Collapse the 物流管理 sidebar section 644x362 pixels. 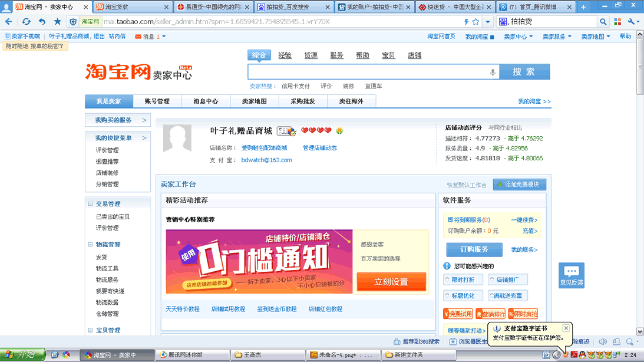pos(90,245)
